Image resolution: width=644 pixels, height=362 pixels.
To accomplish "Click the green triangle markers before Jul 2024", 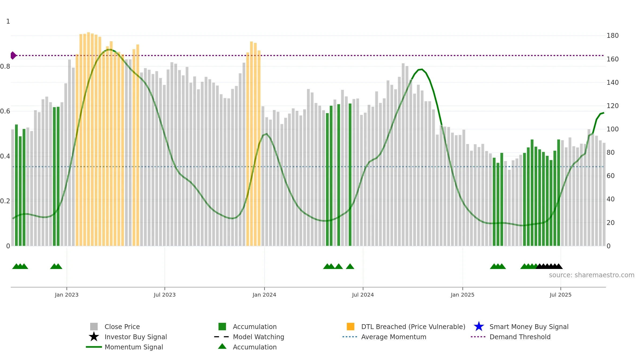I will click(338, 266).
